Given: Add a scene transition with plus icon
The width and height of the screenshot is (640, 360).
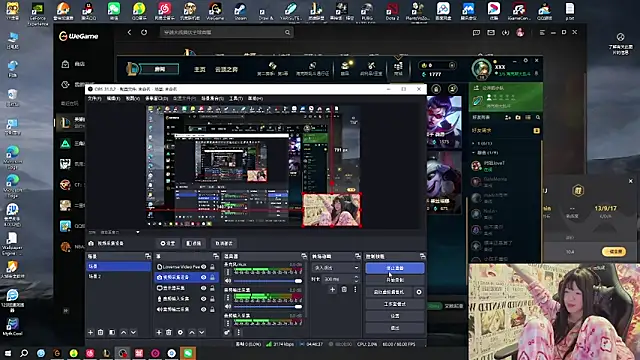Looking at the screenshot, I should (332, 289).
